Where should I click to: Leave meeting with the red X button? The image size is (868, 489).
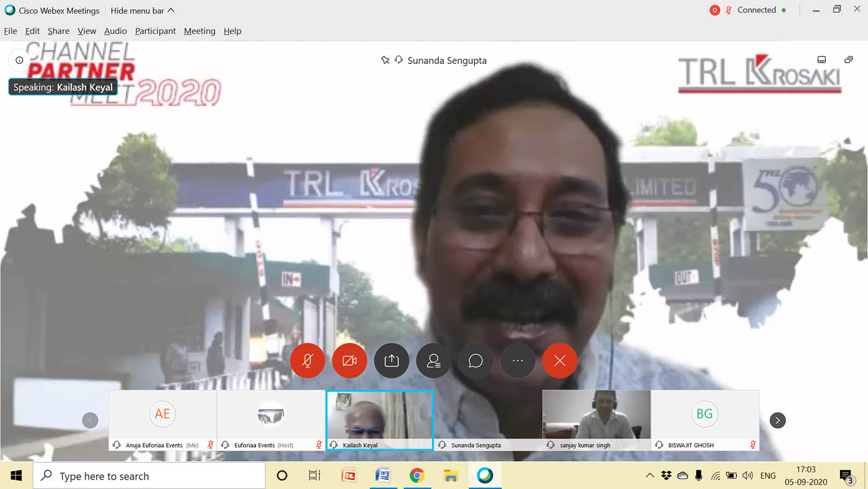[x=560, y=361]
